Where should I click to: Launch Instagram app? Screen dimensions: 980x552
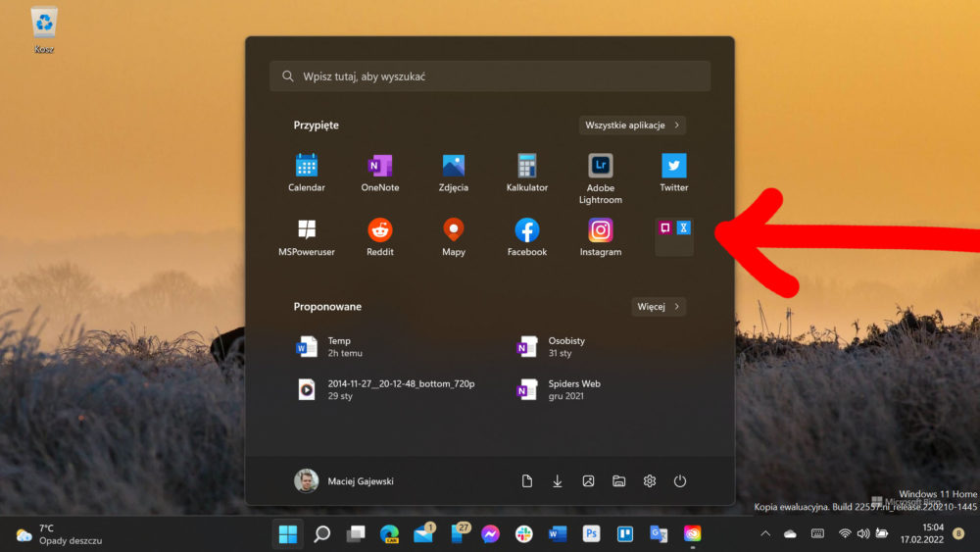(600, 237)
